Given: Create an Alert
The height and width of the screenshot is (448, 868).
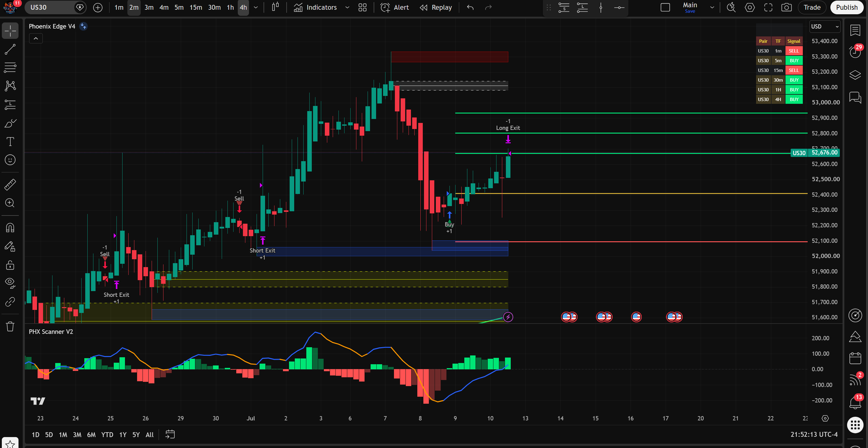Looking at the screenshot, I should coord(395,7).
